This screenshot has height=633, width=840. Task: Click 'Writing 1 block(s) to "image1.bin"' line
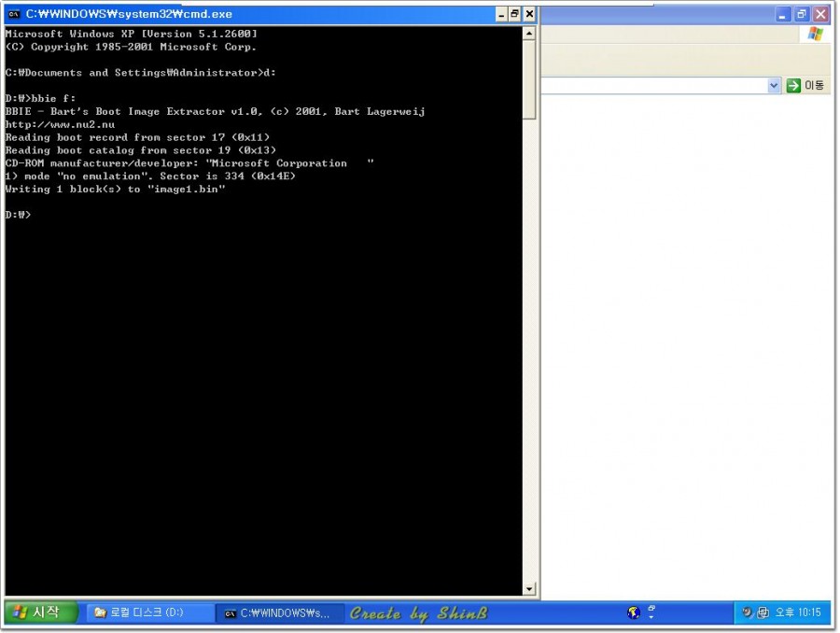tap(115, 190)
